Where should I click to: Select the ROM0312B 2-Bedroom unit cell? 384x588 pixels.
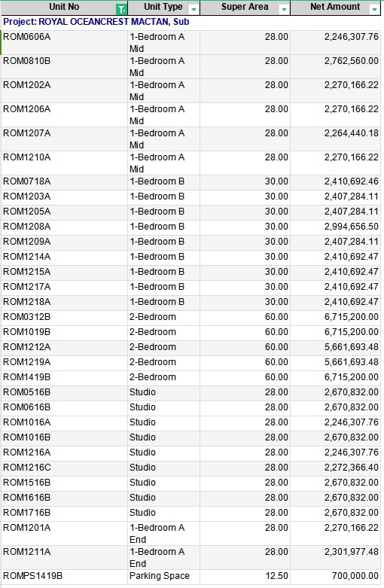point(64,317)
